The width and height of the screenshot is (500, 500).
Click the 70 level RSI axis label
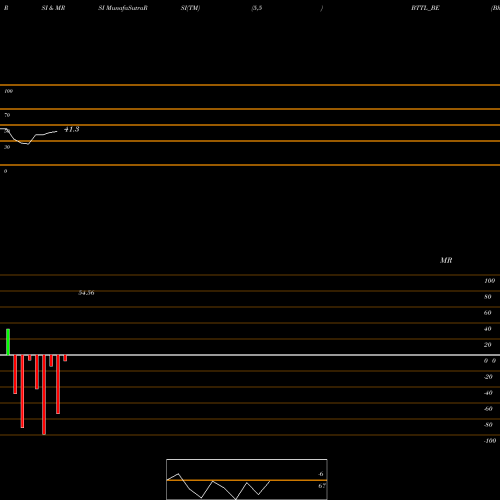(7, 115)
